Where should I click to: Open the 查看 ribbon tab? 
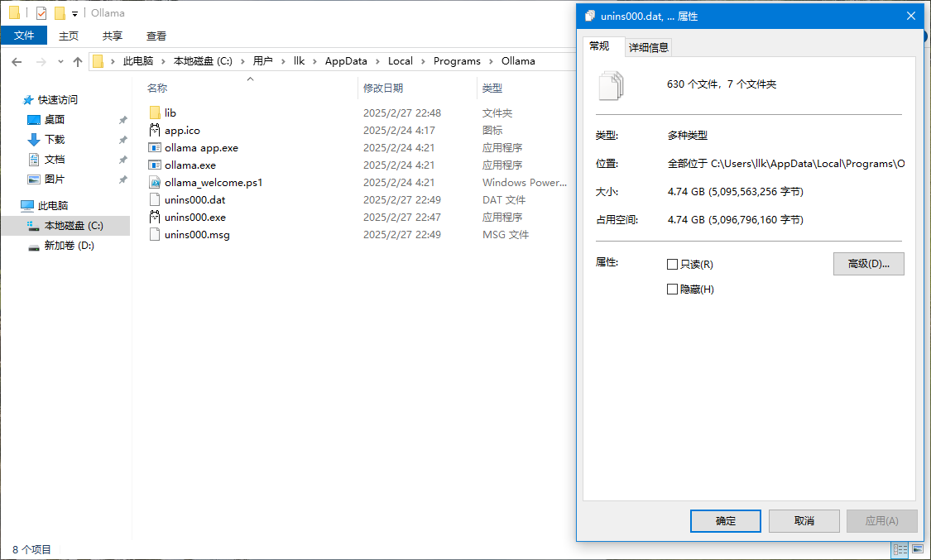coord(156,36)
